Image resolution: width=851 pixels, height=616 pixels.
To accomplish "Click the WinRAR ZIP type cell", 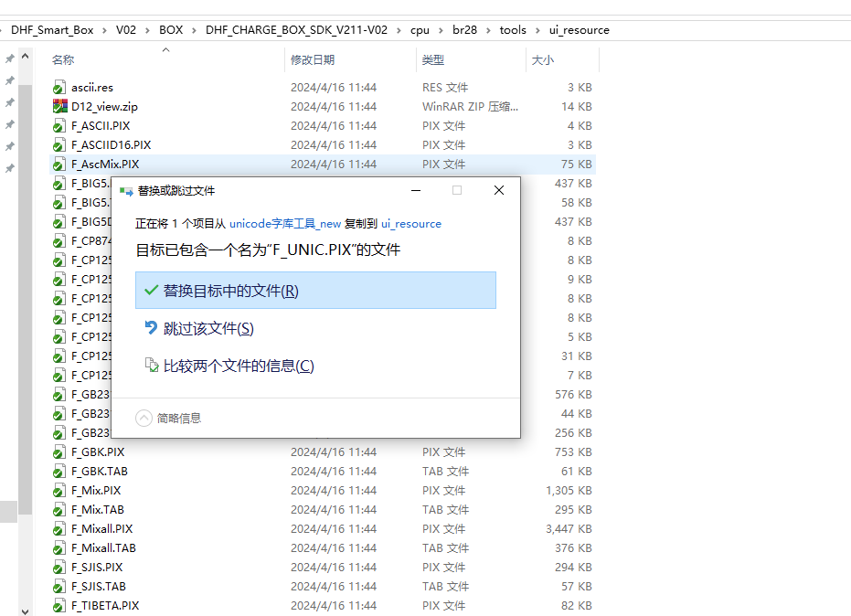I will click(x=470, y=106).
